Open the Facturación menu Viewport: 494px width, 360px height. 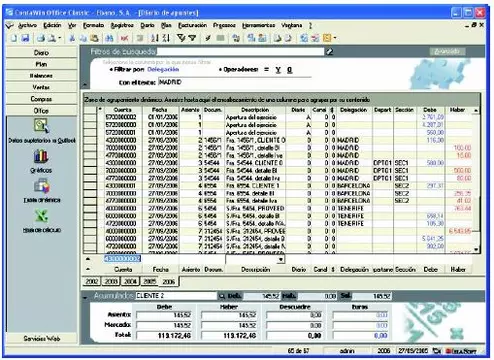point(192,25)
